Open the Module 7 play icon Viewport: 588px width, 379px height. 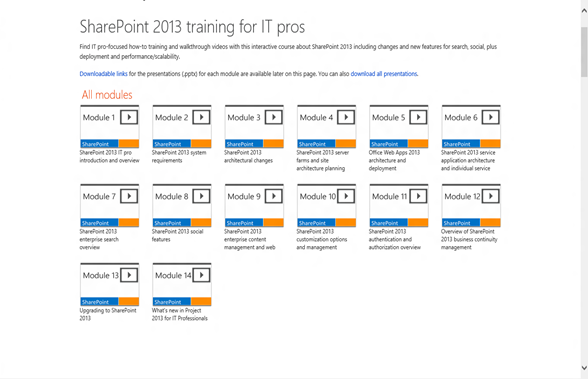point(129,196)
